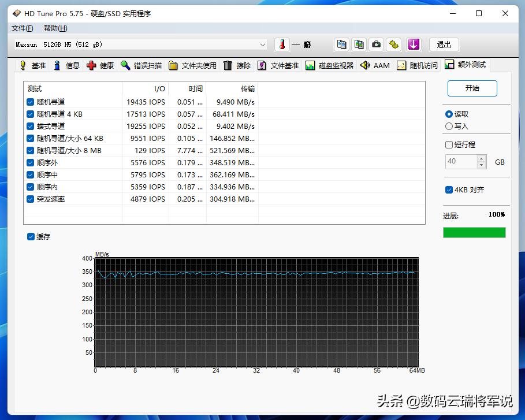The image size is (525, 420).
Task: Click the copy screenshot to clipboard icon
Action: 359,44
